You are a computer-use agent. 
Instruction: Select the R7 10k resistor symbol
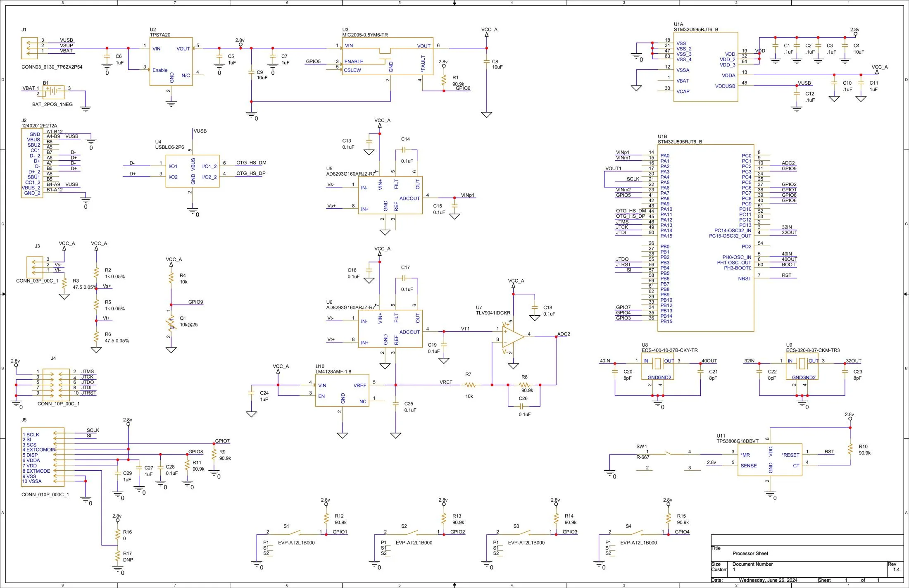click(470, 385)
